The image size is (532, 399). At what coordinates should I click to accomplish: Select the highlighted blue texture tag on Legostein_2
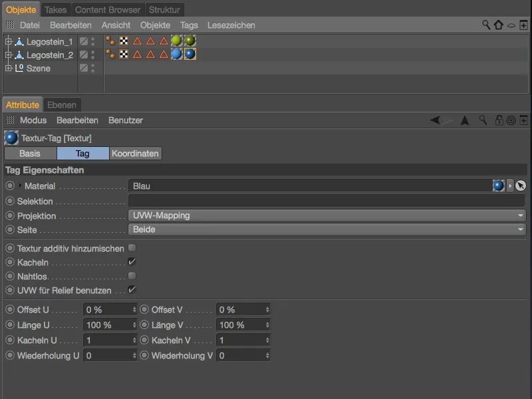point(190,54)
